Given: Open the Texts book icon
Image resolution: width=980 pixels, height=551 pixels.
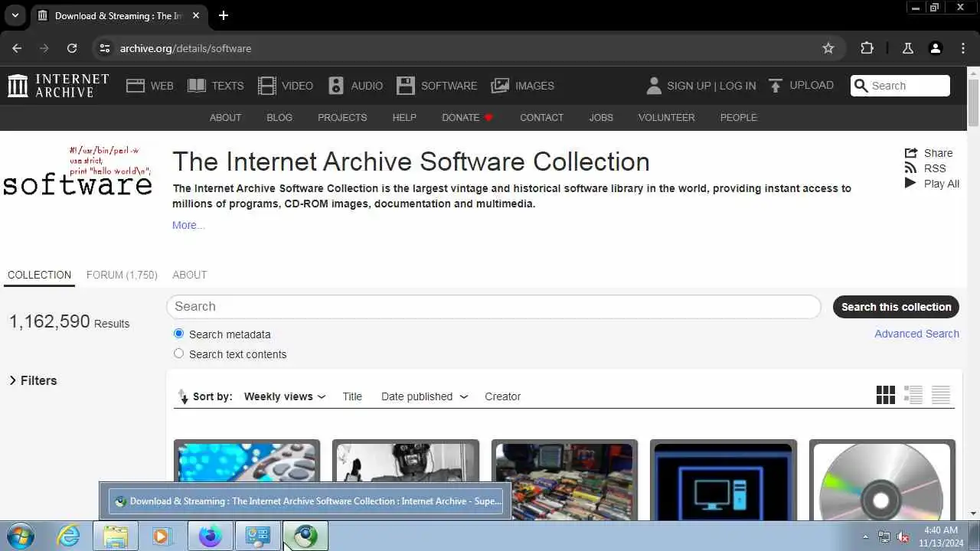Looking at the screenshot, I should 197,86.
